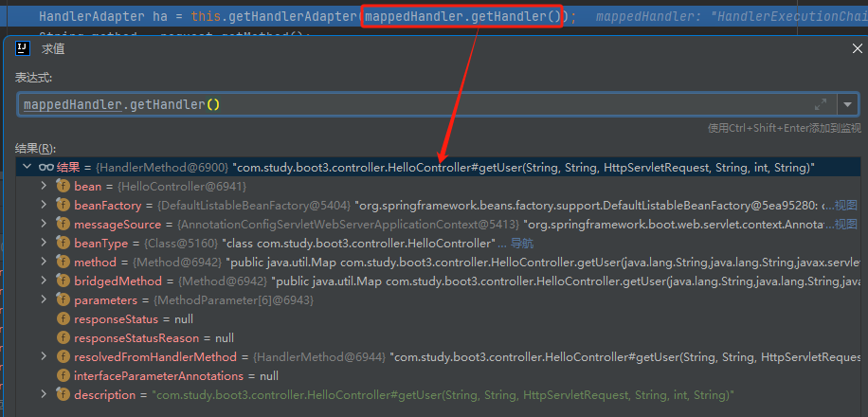Expand the expression editor with the diagonal arrows icon
Image resolution: width=868 pixels, height=417 pixels.
[x=821, y=104]
